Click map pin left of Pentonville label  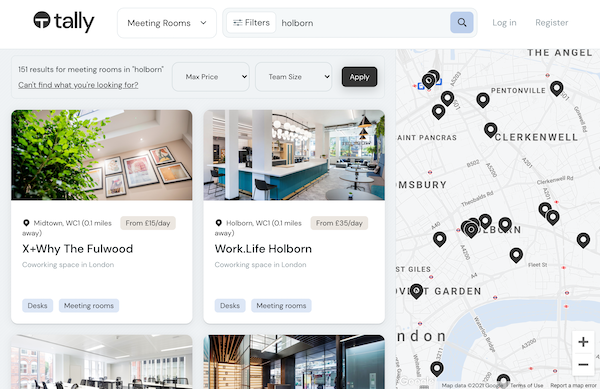(483, 100)
